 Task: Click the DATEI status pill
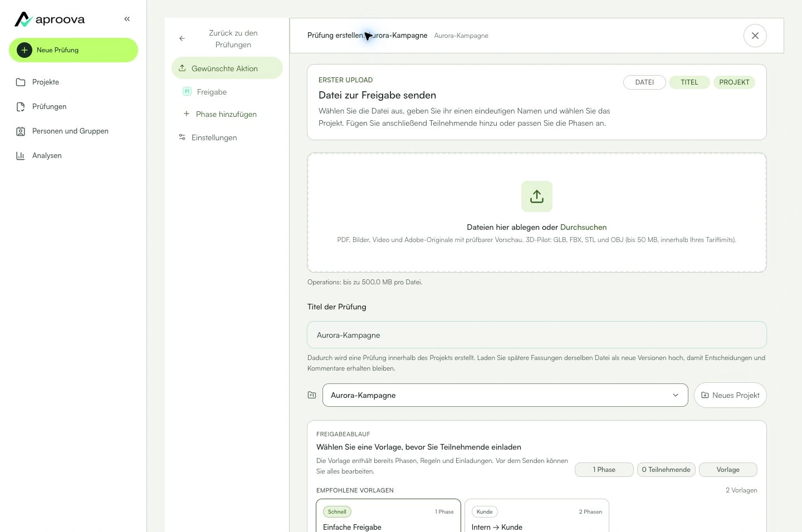[644, 82]
